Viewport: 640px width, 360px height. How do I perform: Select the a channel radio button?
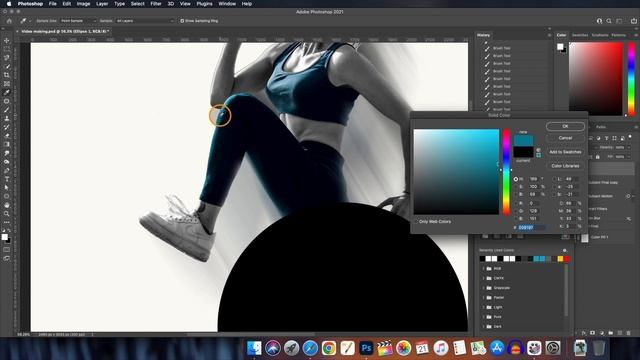[554, 187]
